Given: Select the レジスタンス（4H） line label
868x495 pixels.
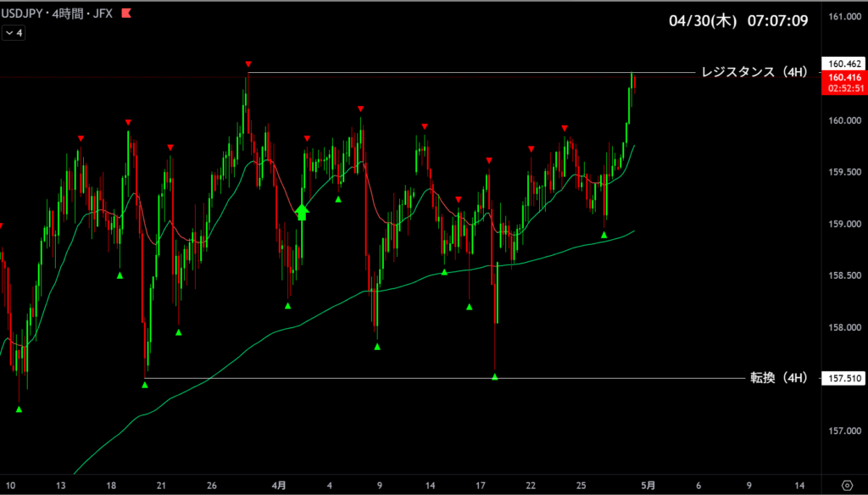Looking at the screenshot, I should pos(749,72).
